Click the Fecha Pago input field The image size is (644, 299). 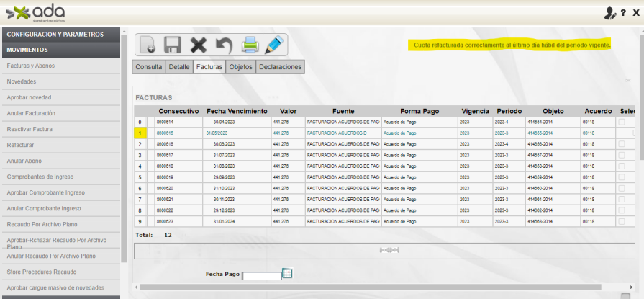click(x=262, y=275)
